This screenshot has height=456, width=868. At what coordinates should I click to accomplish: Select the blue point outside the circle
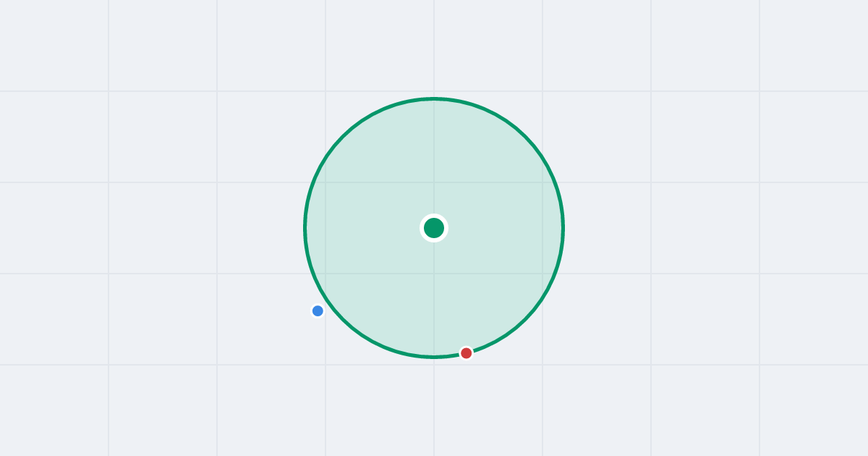[x=318, y=311]
